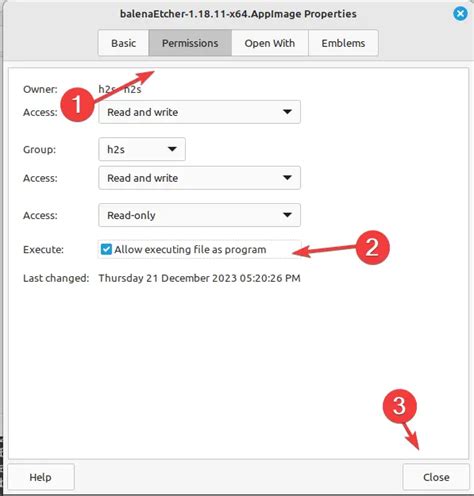Click the Execute label

tap(43, 249)
